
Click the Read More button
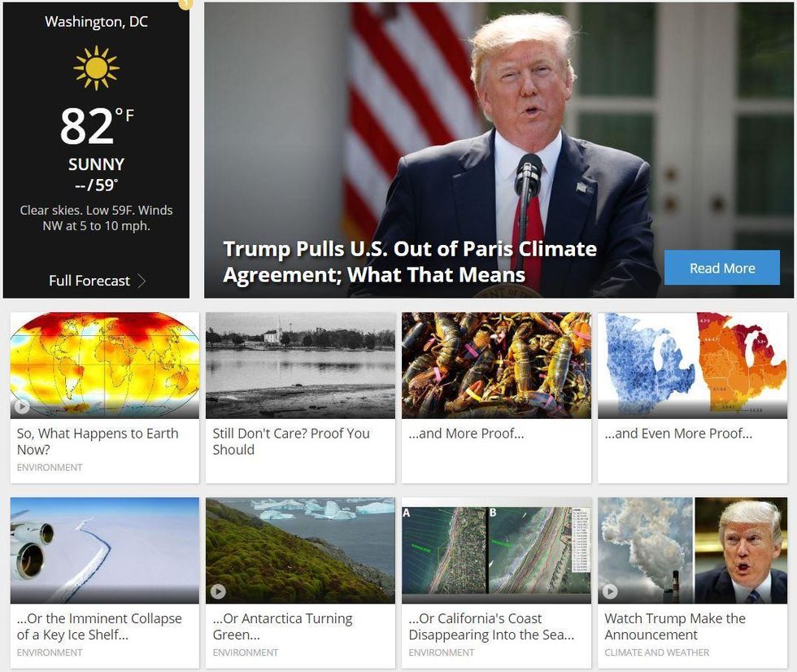tap(722, 268)
